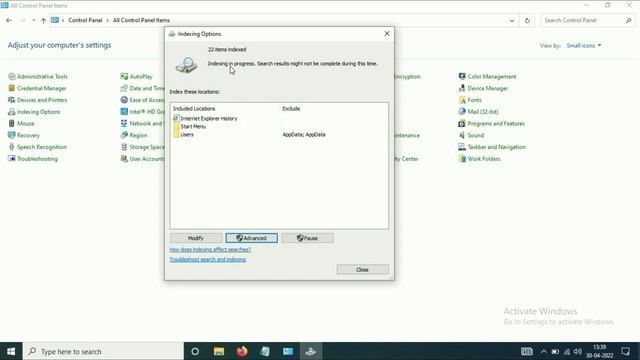Click the Up one level arrow
Screen dimensions: 640x360
[43, 20]
